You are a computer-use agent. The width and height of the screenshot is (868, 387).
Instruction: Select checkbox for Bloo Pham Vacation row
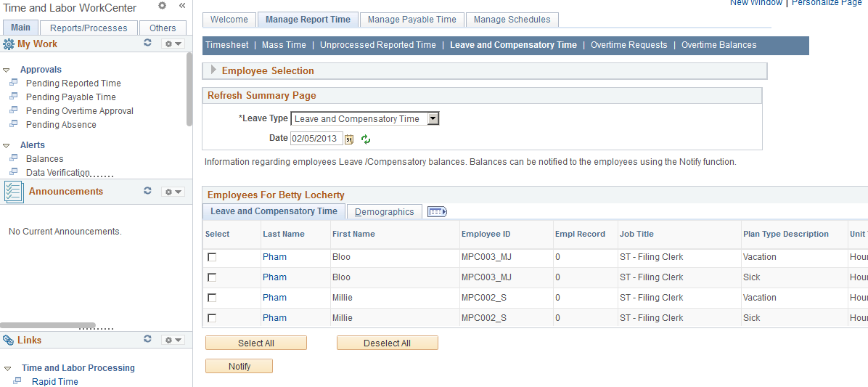click(x=211, y=258)
